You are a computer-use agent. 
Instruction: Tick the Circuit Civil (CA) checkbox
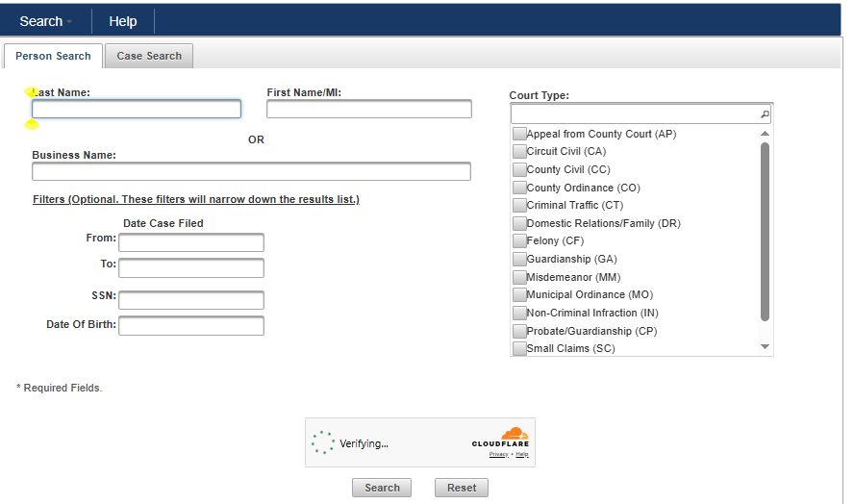pos(519,152)
